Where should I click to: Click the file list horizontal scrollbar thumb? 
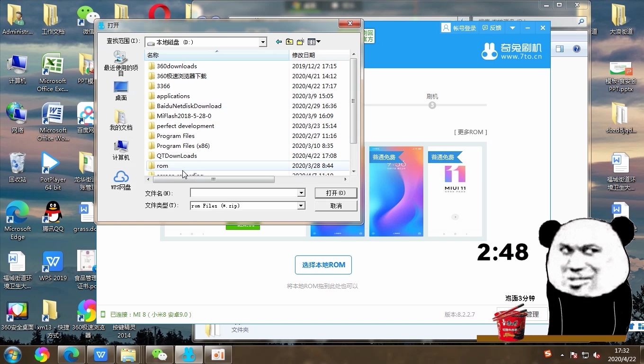click(213, 179)
